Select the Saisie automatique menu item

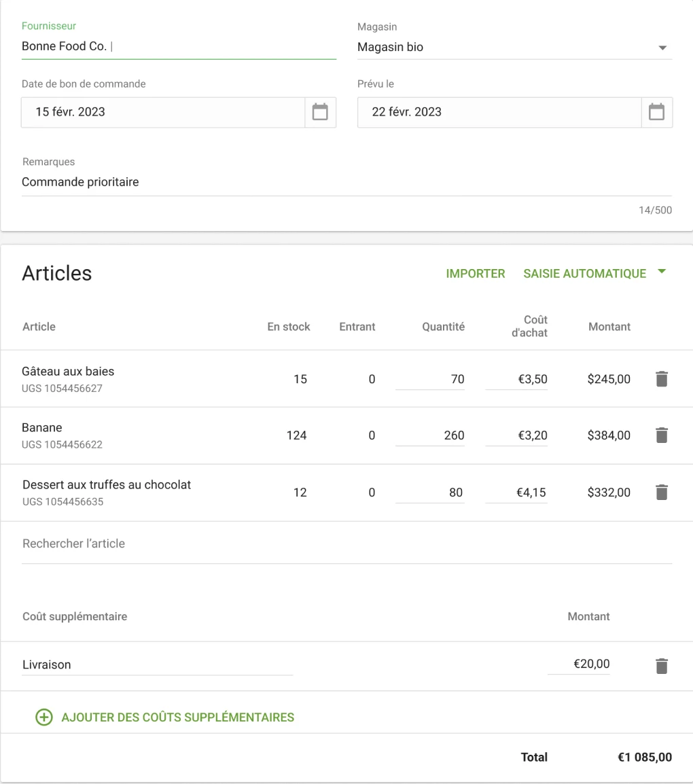point(583,273)
